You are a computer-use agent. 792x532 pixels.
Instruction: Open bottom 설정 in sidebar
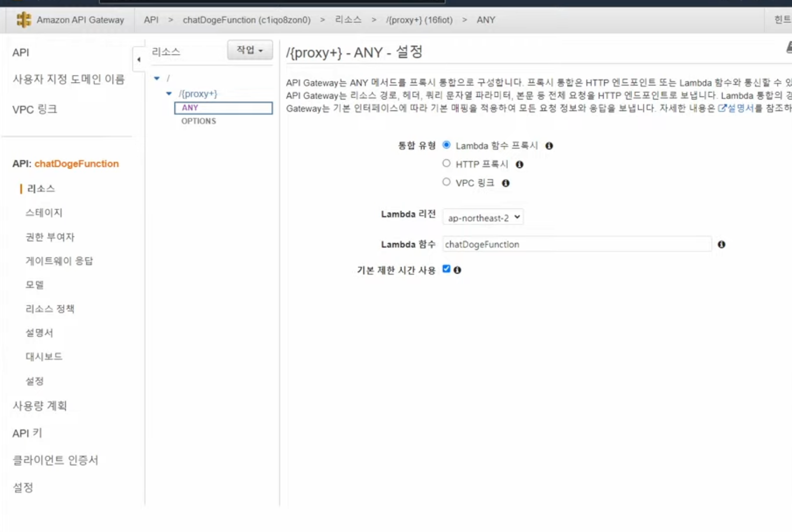pos(23,488)
